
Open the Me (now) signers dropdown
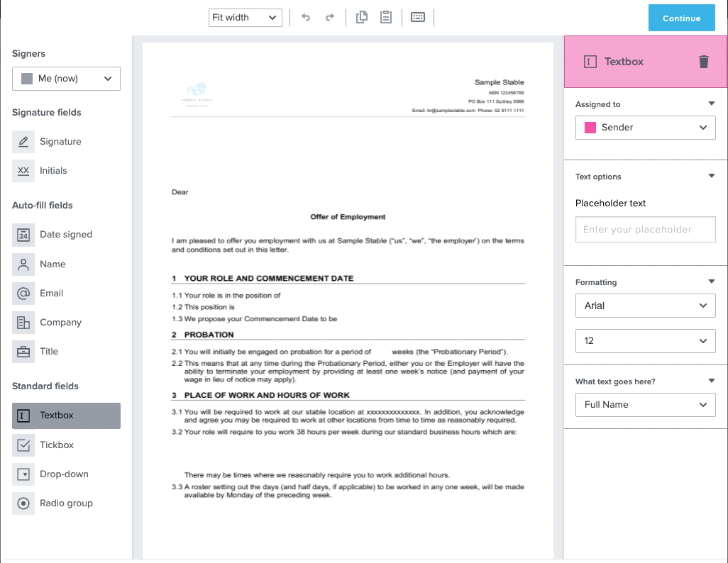pos(66,79)
